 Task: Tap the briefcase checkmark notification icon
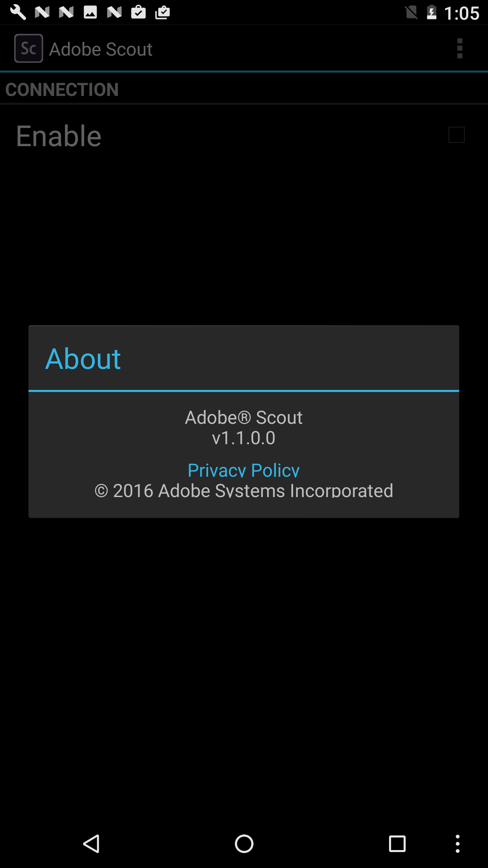pyautogui.click(x=138, y=13)
